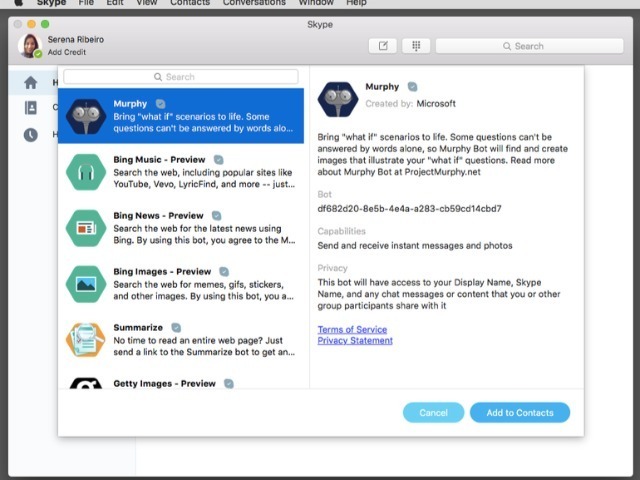
Task: Click the bot ID df682d20-8e5b text
Action: [x=409, y=209]
